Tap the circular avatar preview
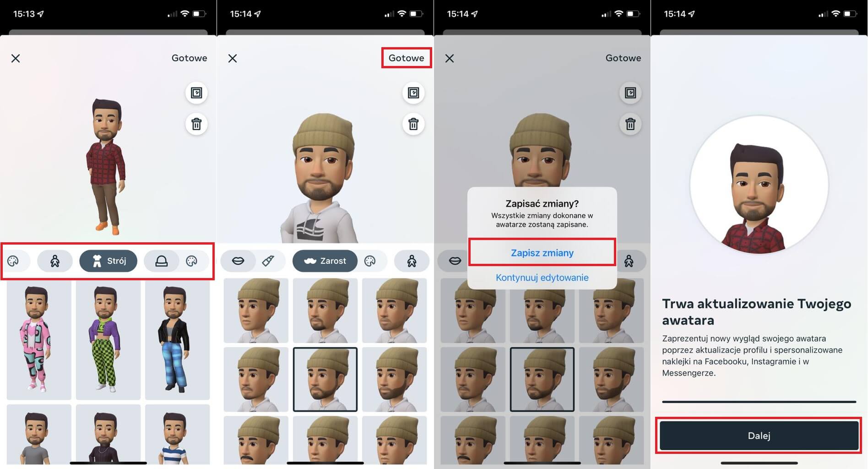The image size is (868, 469). [759, 185]
